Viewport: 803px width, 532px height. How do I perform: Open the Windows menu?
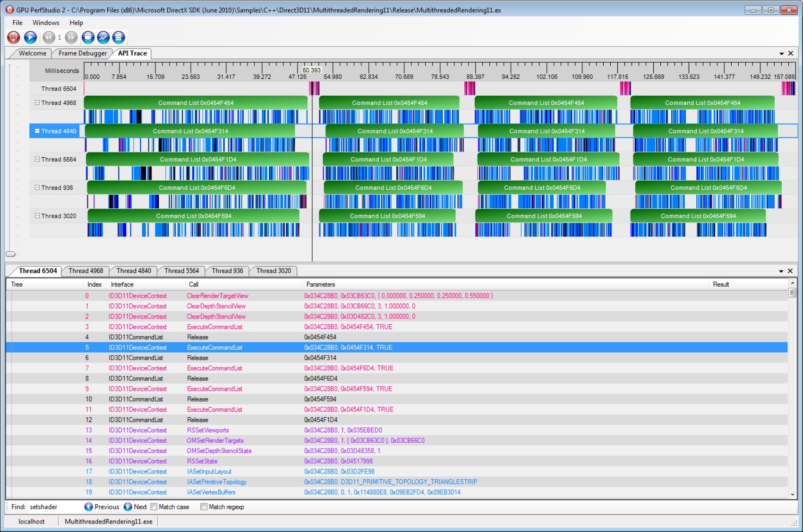pyautogui.click(x=46, y=23)
